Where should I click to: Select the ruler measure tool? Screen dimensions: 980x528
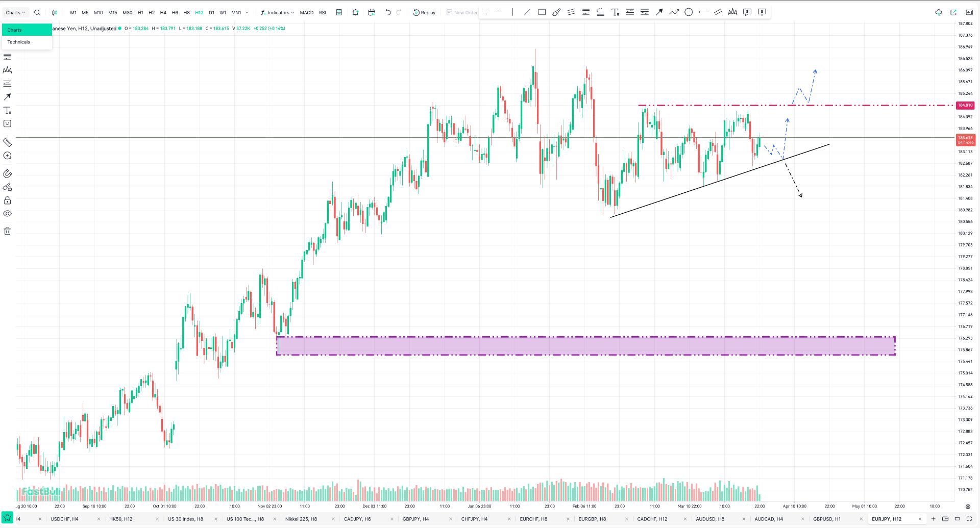[7, 142]
